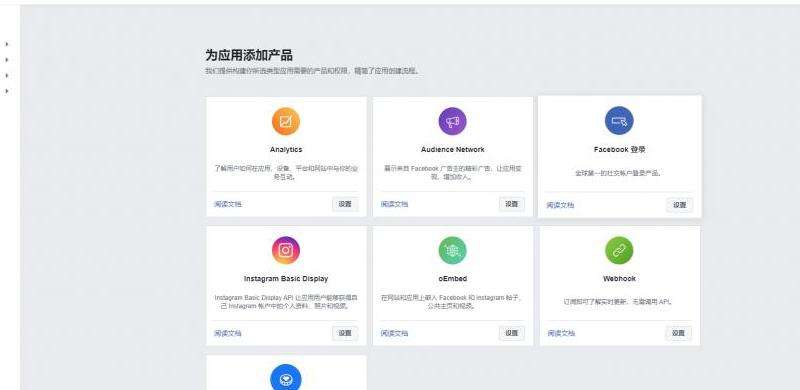
Task: Open 阅读文档 link on Facebook 登录 card
Action: point(561,205)
